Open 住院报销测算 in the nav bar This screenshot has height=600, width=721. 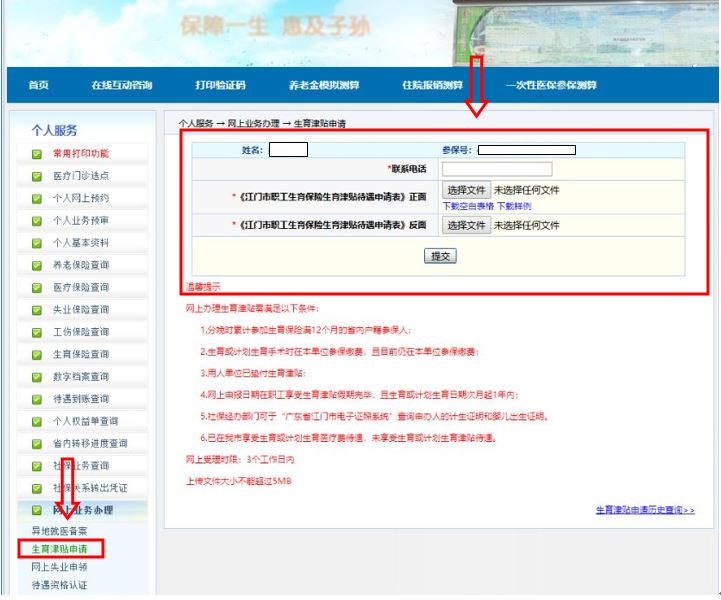pos(432,85)
